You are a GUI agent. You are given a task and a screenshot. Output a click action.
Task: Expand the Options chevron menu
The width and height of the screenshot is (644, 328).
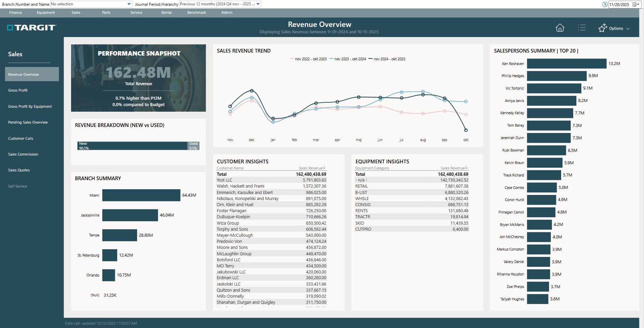point(629,28)
